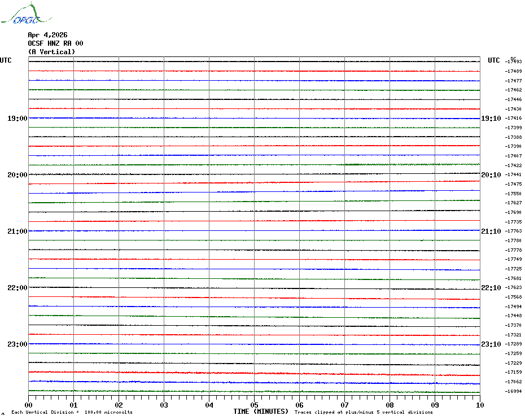Click the (A Vertical) channel label
The width and height of the screenshot is (525, 420).
coord(51,52)
